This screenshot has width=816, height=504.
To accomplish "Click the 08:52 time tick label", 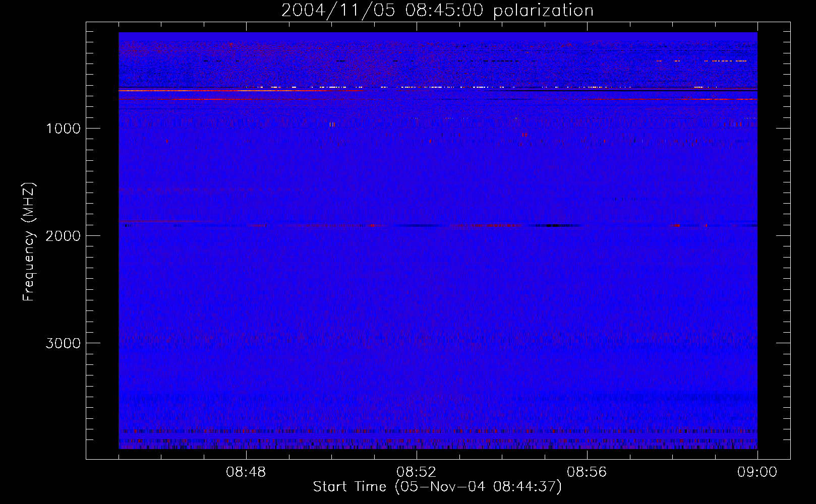I will 417,472.
